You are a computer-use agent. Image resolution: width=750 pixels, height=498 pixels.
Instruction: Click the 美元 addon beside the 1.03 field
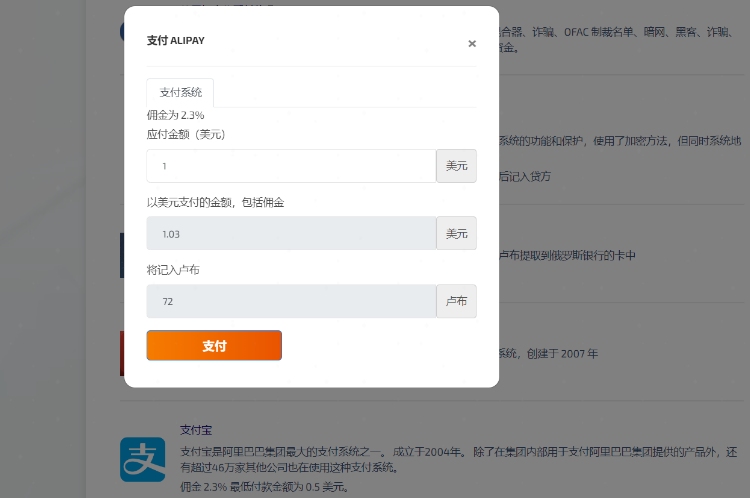pos(456,233)
